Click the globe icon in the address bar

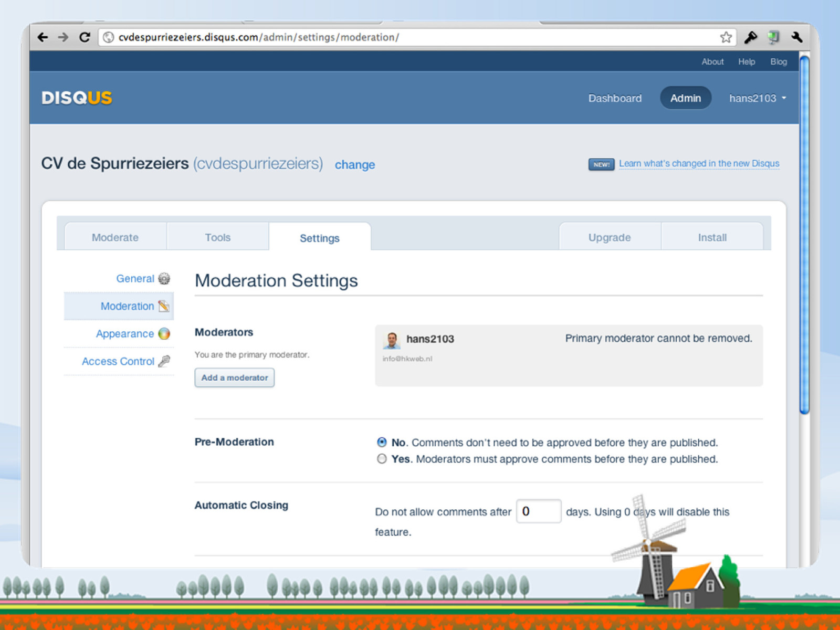(108, 37)
